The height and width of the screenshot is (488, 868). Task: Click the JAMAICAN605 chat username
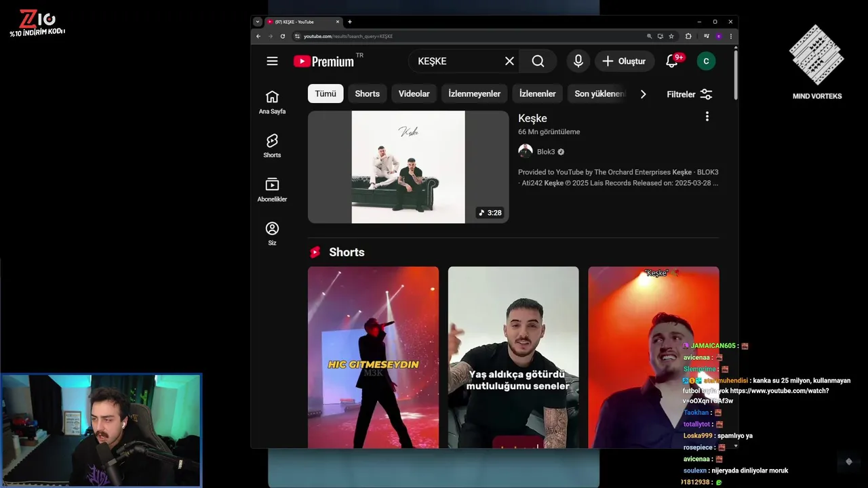(x=713, y=346)
